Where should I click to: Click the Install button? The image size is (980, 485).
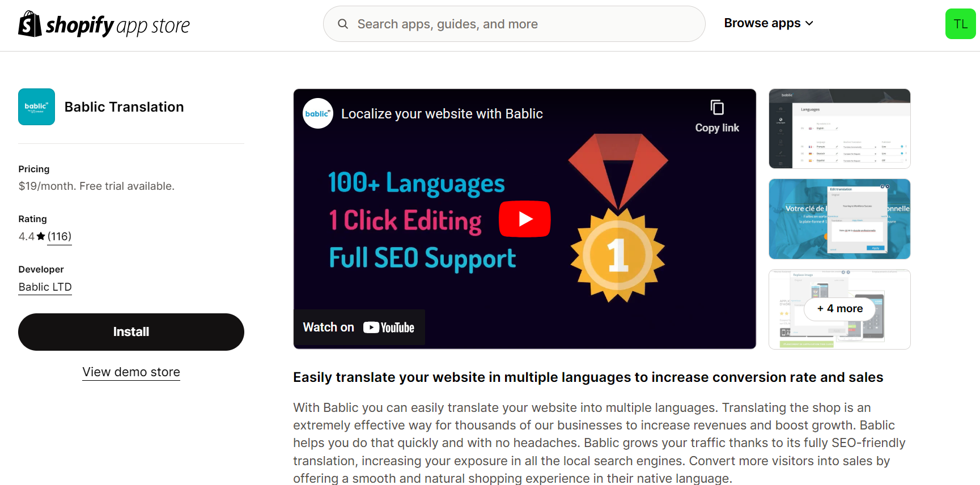click(131, 332)
